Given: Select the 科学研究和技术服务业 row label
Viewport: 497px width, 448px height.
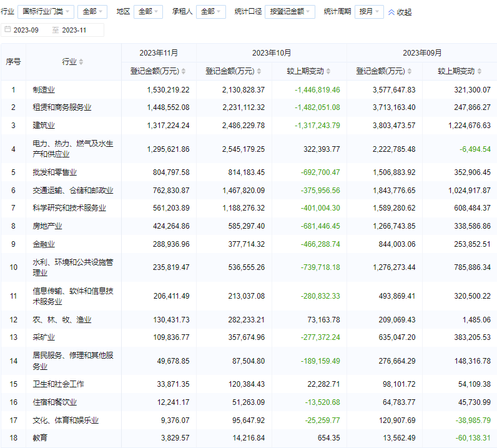Looking at the screenshot, I should pos(69,208).
